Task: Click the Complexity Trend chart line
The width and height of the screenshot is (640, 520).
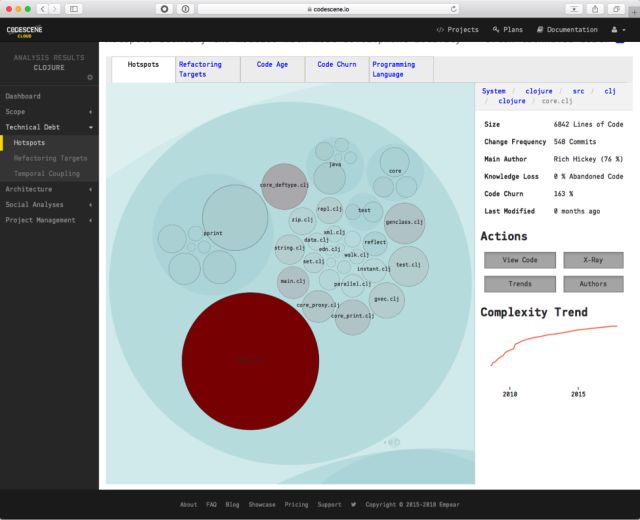Action: pos(555,334)
